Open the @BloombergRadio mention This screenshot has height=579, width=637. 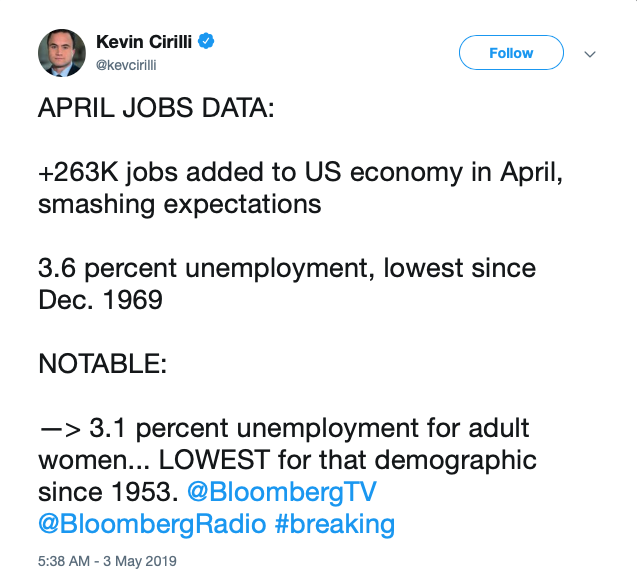[x=152, y=524]
